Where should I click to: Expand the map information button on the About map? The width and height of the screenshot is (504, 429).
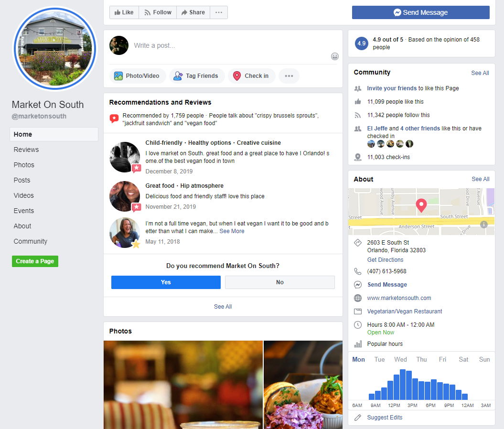tap(483, 224)
